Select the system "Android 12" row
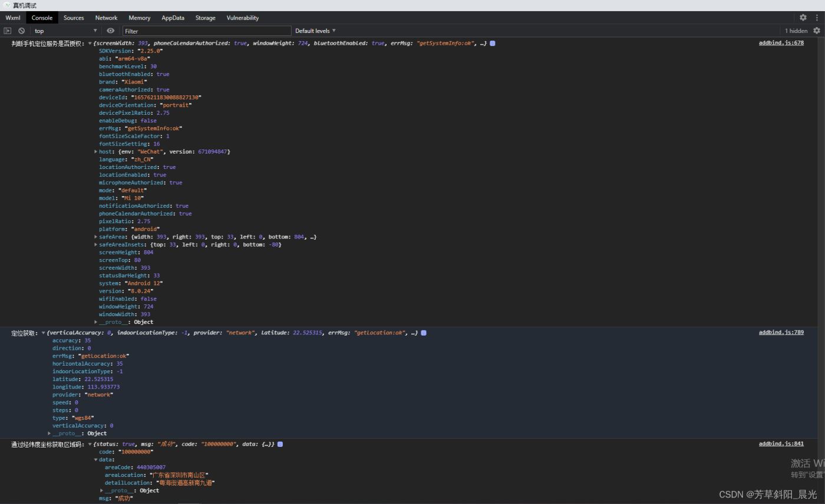Image resolution: width=825 pixels, height=504 pixels. click(131, 283)
